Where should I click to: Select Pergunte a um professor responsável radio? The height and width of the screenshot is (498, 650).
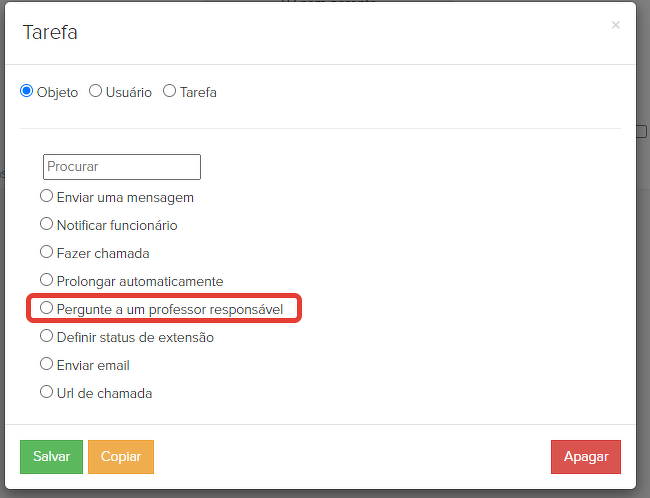click(x=47, y=309)
